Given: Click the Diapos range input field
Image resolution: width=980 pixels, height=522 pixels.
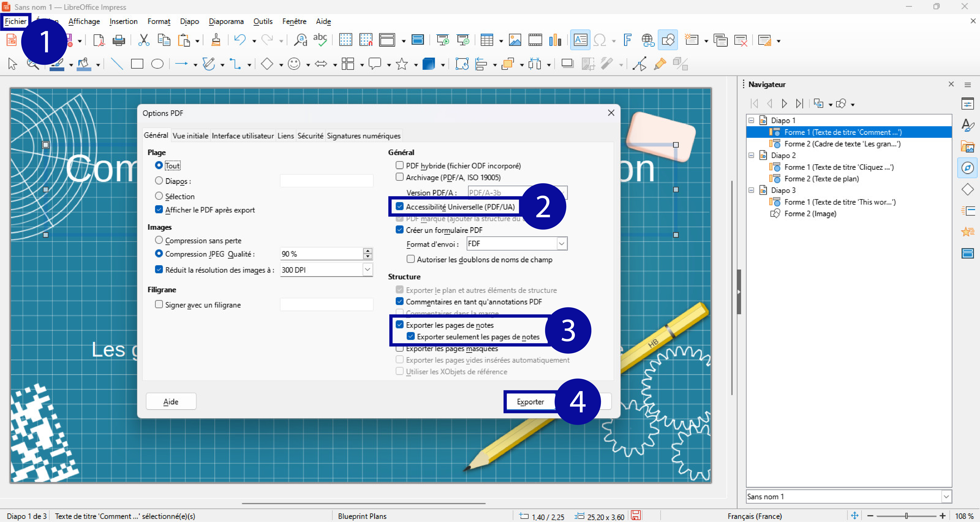Looking at the screenshot, I should [326, 181].
